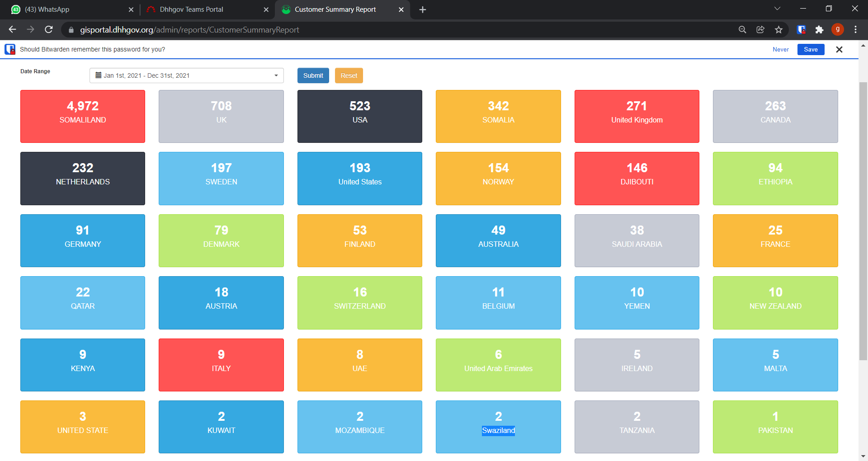Image resolution: width=868 pixels, height=461 pixels.
Task: Close the WhatsApp tab
Action: coord(131,9)
